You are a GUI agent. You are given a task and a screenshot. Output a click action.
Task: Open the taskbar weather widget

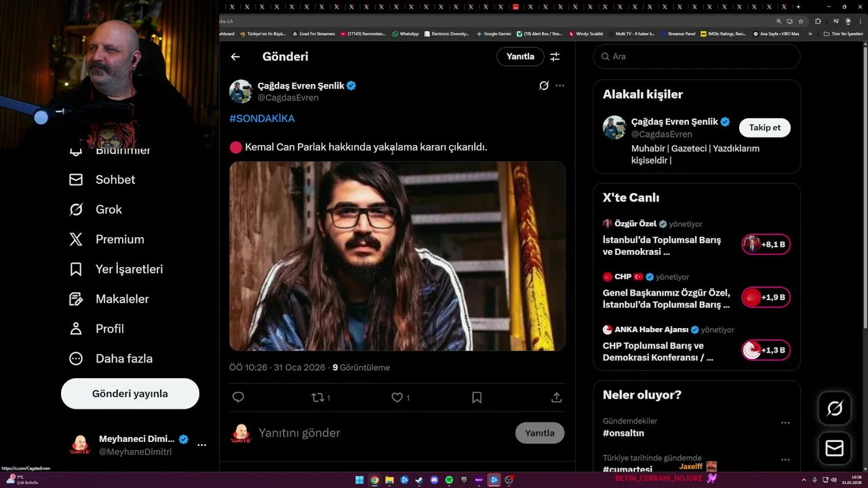[x=22, y=479]
